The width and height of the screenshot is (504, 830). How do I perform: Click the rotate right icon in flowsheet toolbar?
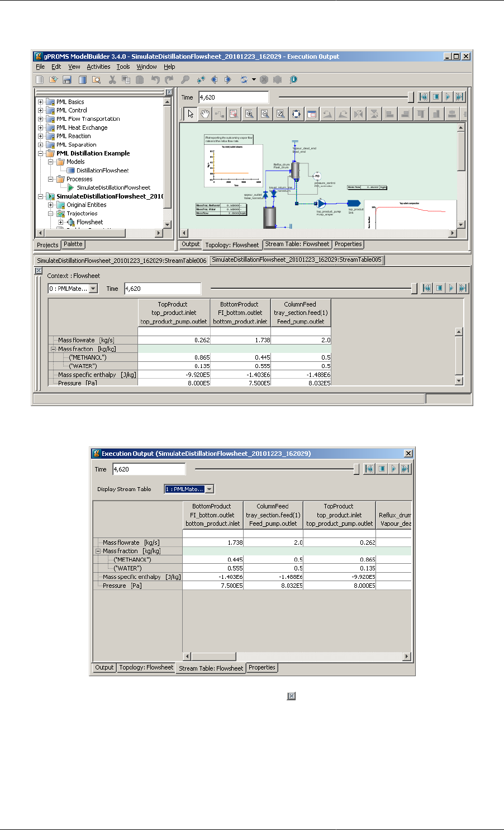[343, 114]
